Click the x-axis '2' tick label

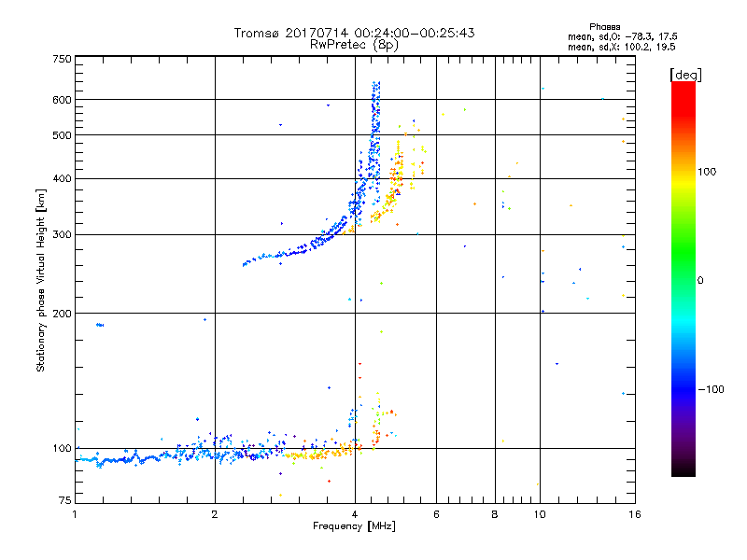tap(215, 514)
